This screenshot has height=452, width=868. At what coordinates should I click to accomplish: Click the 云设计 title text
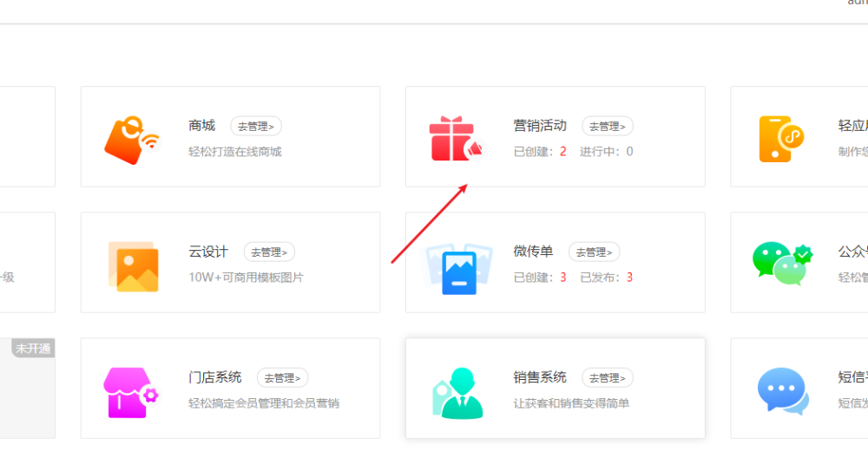click(x=208, y=252)
